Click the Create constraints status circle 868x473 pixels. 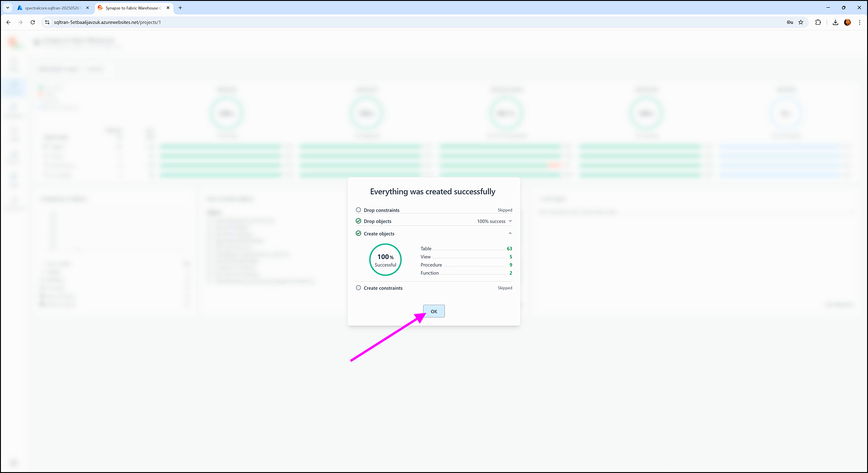(x=358, y=288)
